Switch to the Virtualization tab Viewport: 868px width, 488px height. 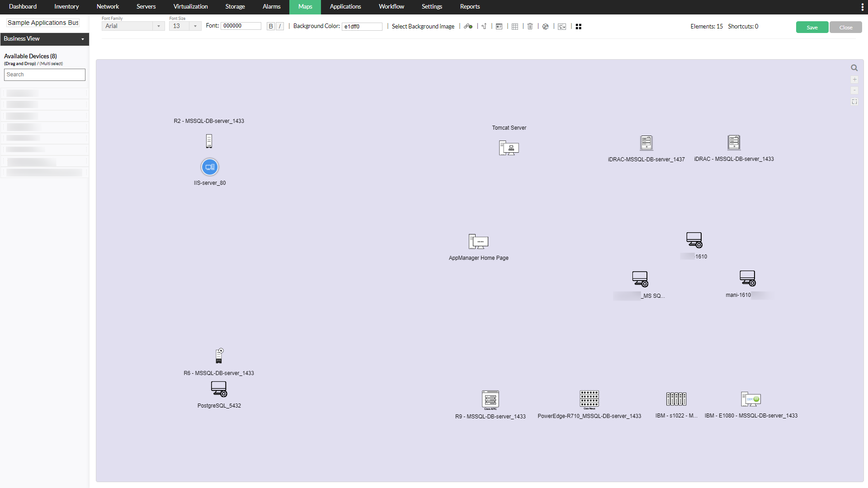coord(190,7)
